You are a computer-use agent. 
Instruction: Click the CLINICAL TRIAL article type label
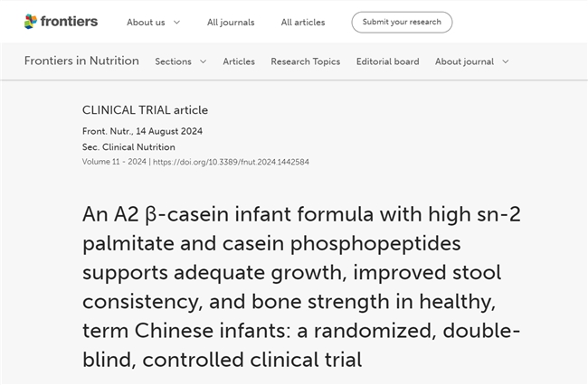pyautogui.click(x=145, y=110)
